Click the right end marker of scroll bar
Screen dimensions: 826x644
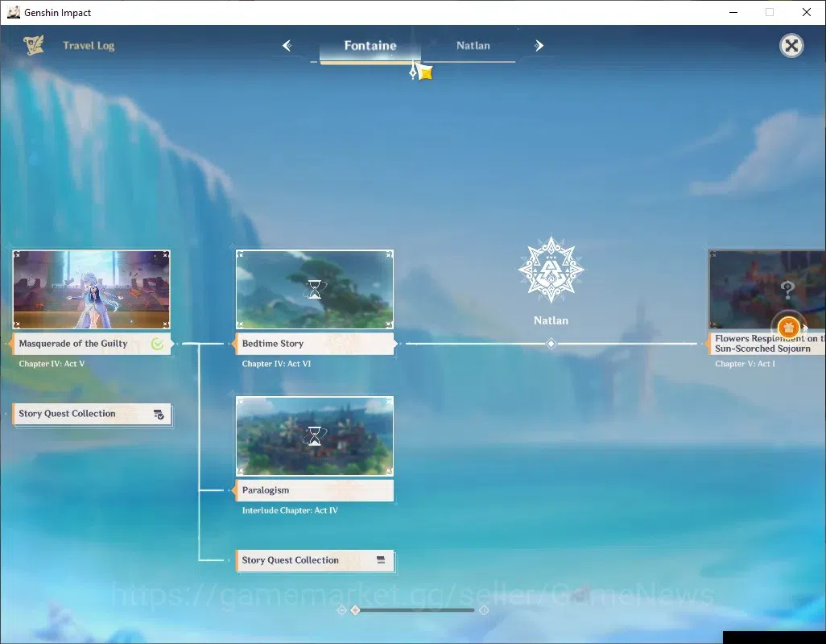point(484,610)
